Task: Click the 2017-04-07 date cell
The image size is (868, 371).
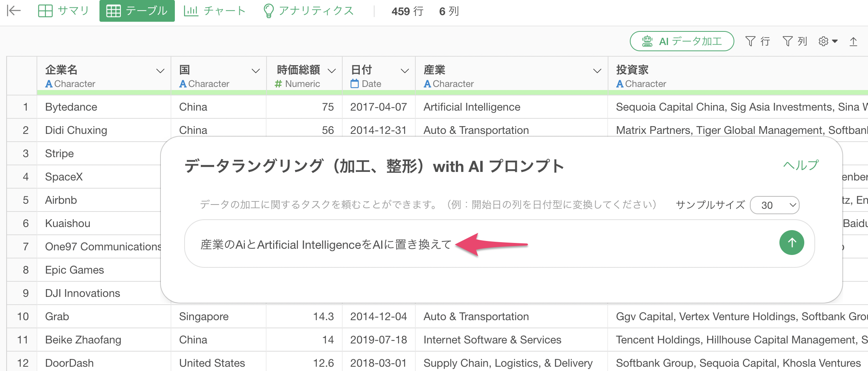Action: [x=379, y=107]
